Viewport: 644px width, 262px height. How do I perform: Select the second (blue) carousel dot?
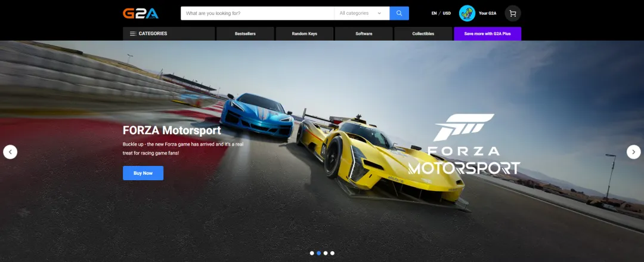[318, 253]
